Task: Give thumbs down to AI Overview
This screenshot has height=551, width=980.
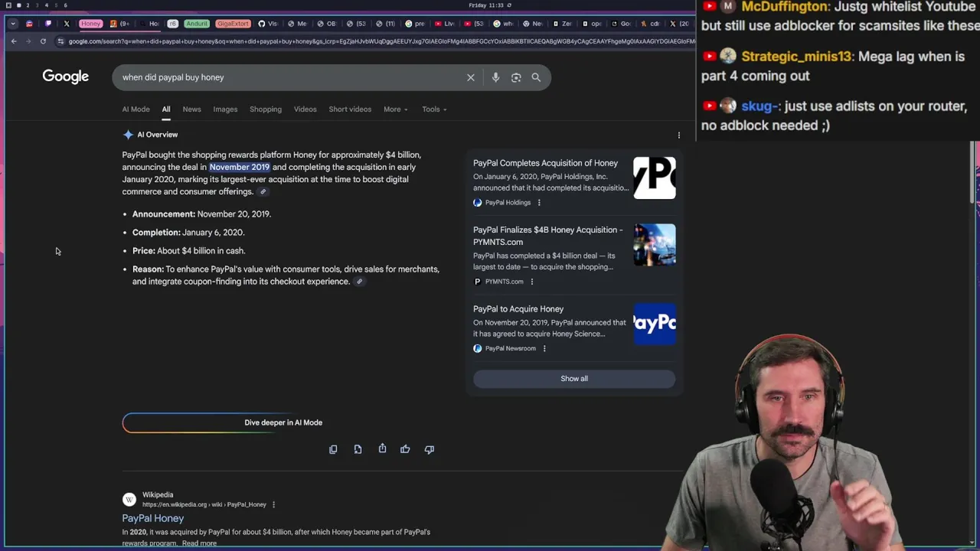Action: pyautogui.click(x=430, y=449)
